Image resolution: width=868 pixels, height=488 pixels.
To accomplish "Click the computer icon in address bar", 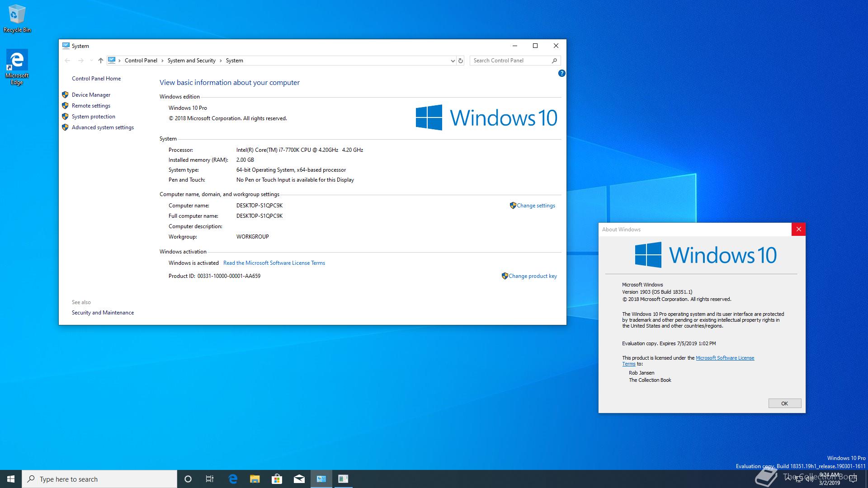I will (x=112, y=60).
